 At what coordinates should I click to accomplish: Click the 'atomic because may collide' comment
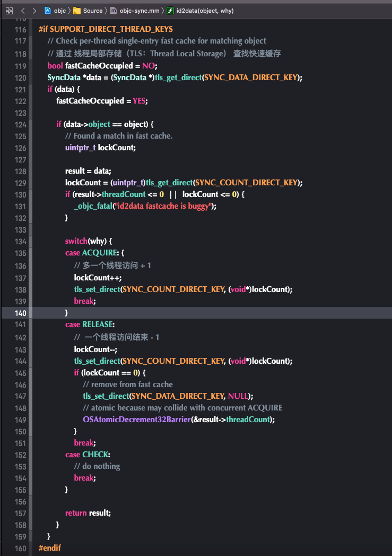point(182,408)
